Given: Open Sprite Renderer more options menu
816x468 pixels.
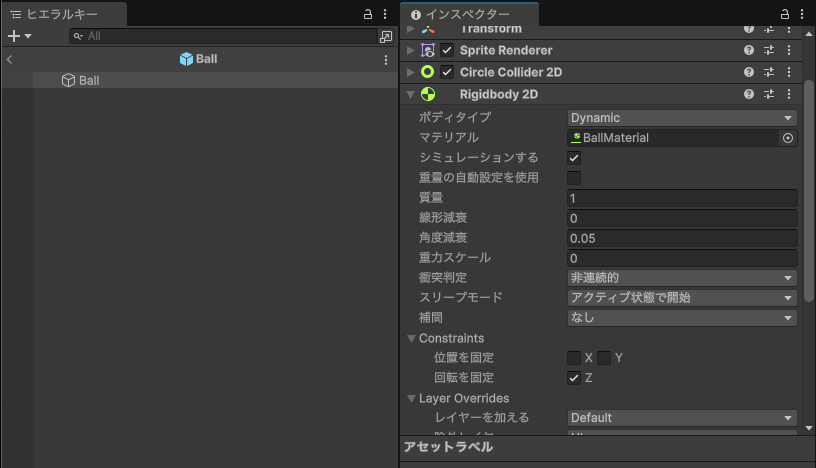Looking at the screenshot, I should [789, 50].
